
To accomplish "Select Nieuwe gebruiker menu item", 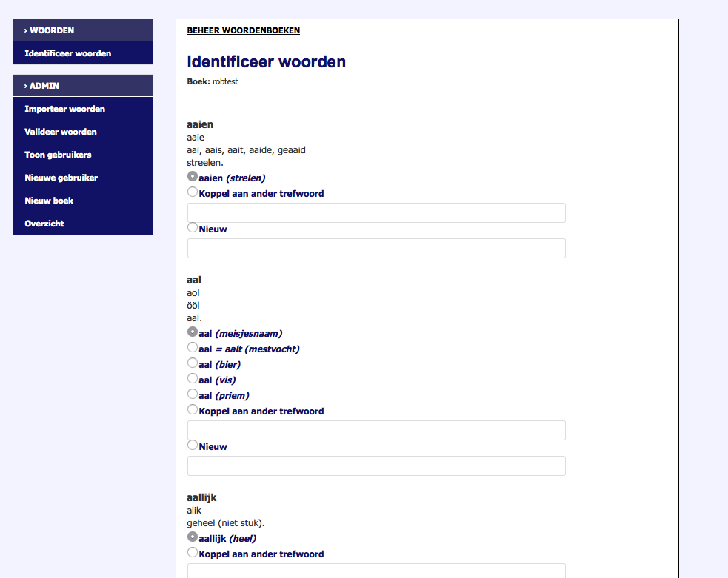I will click(61, 178).
